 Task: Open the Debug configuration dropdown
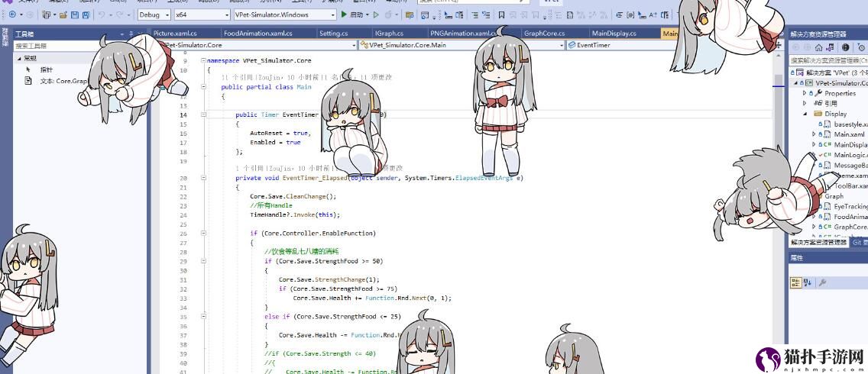coord(154,15)
